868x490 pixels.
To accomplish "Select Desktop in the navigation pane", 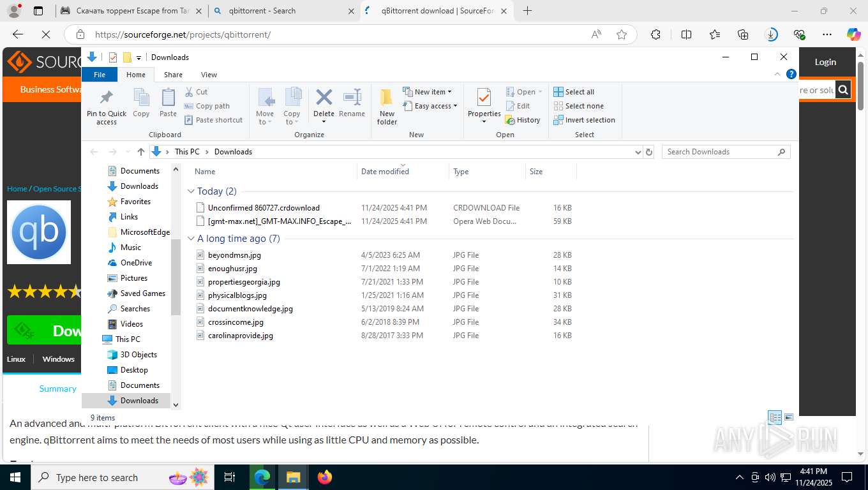I will [133, 370].
